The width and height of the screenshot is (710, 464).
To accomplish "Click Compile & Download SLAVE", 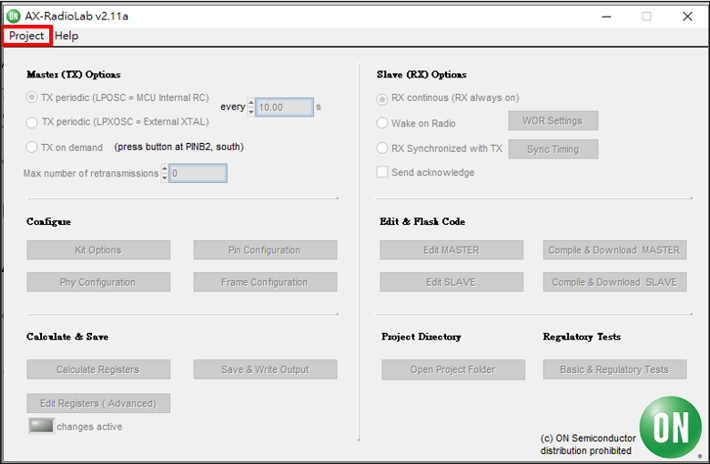I will pos(614,282).
